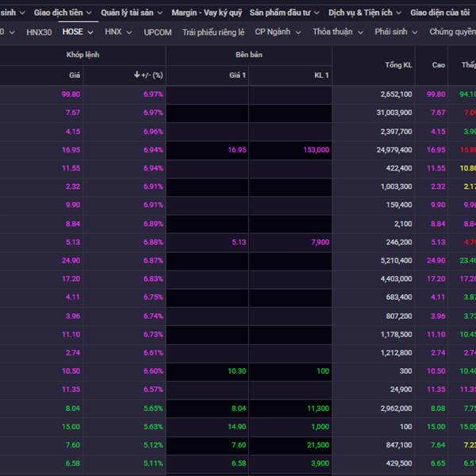The width and height of the screenshot is (476, 476).
Task: Select the 153,000 sell volume cell
Action: [x=316, y=150]
